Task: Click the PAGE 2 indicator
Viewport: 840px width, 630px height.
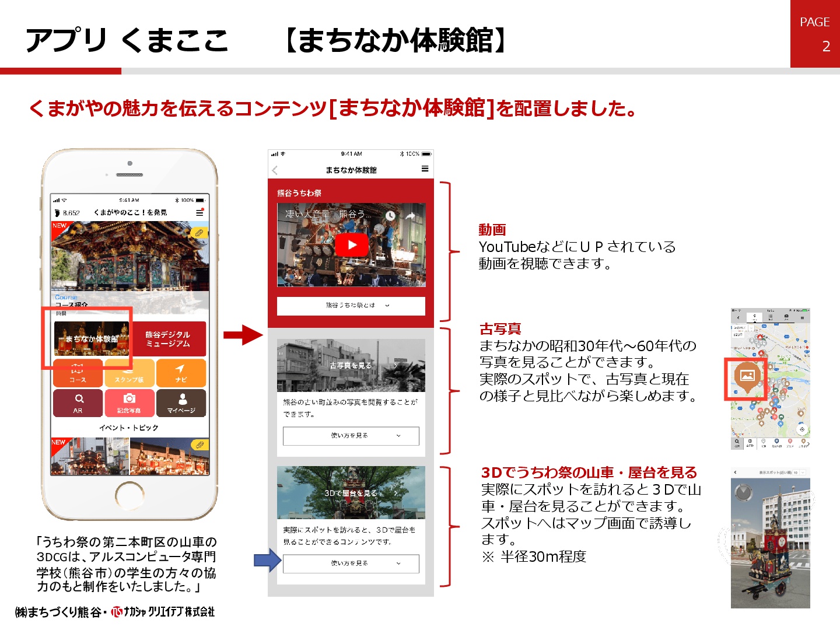Action: pyautogui.click(x=815, y=34)
